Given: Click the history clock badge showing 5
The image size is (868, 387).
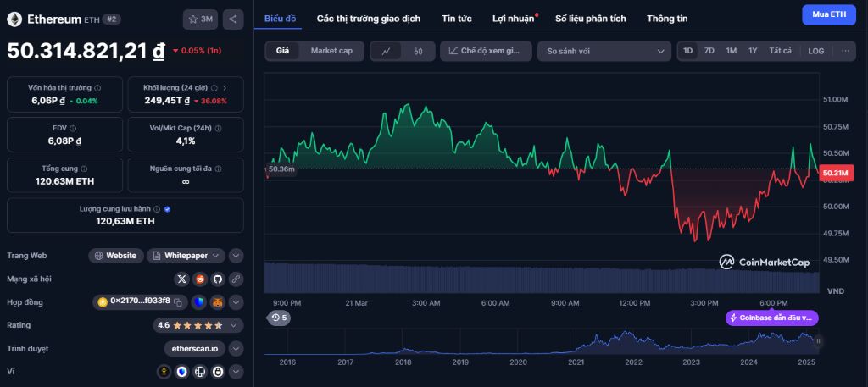Looking at the screenshot, I should [x=280, y=318].
